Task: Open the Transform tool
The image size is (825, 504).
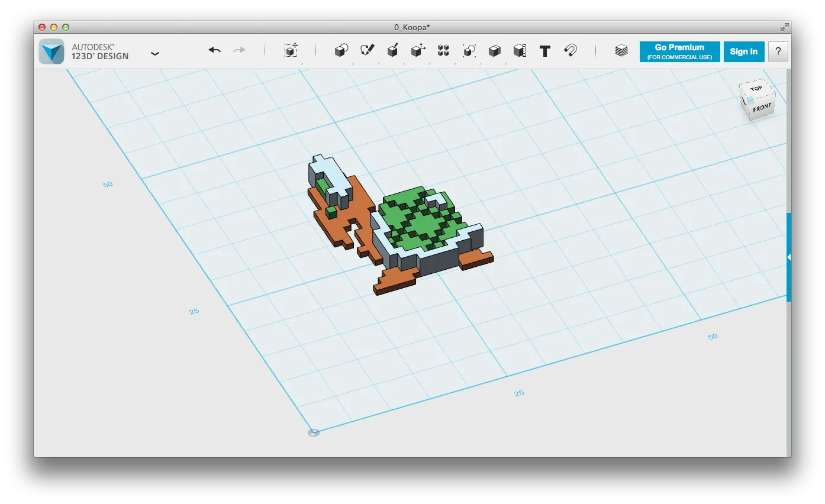Action: coord(291,51)
